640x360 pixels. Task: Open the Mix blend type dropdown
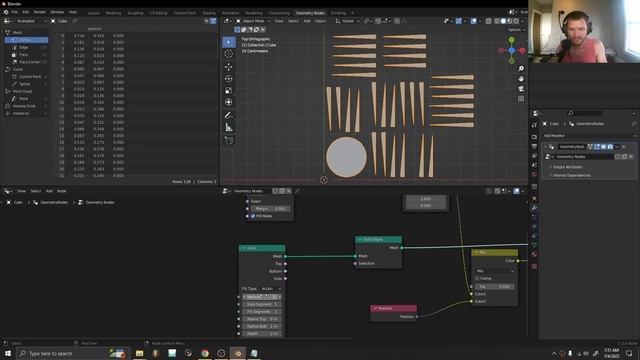pyautogui.click(x=495, y=271)
